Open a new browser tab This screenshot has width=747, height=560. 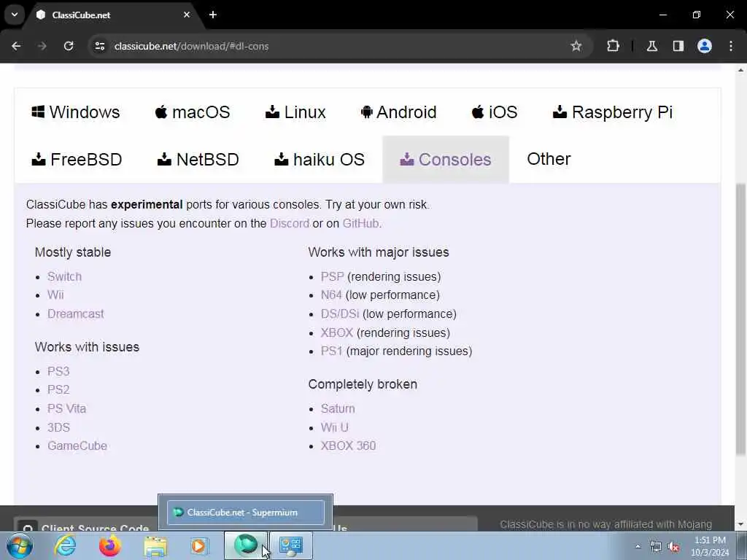(x=213, y=15)
